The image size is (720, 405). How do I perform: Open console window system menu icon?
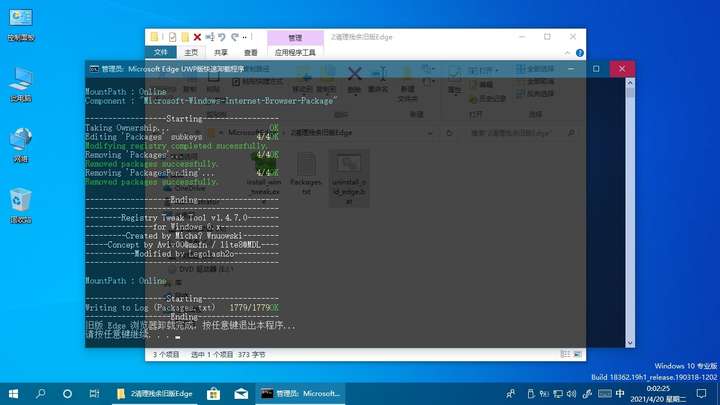(x=94, y=69)
